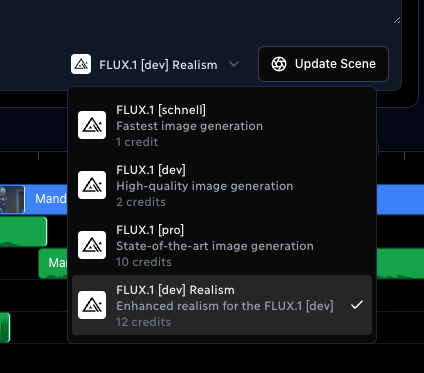424x373 pixels.
Task: Choose FLUX.1 [dev] high-quality generation
Action: tap(222, 186)
